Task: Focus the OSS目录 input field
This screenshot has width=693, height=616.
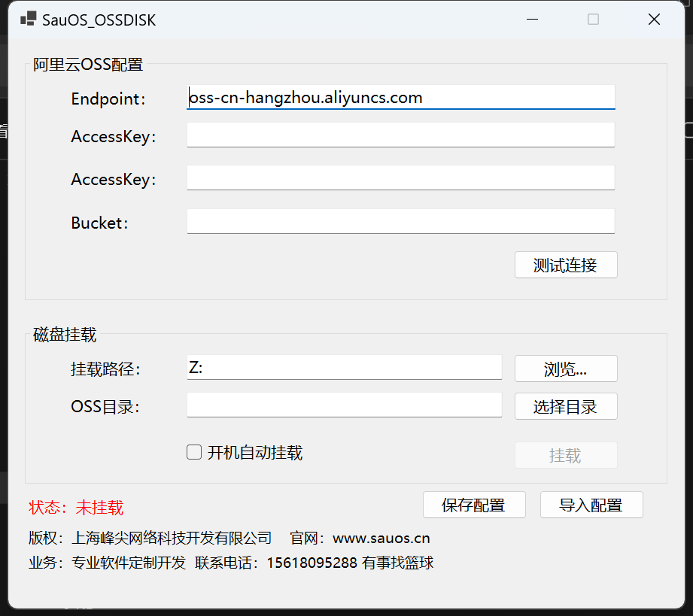Action: pyautogui.click(x=344, y=405)
